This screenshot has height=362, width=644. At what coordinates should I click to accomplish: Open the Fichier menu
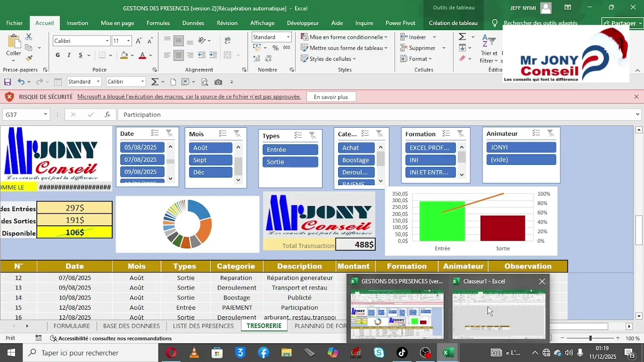[x=15, y=23]
